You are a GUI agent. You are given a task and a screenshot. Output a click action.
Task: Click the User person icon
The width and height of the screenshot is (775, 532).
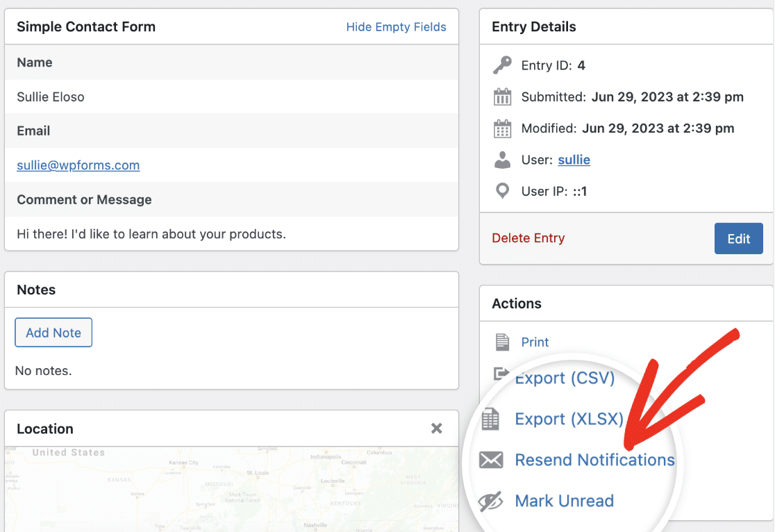click(x=502, y=160)
